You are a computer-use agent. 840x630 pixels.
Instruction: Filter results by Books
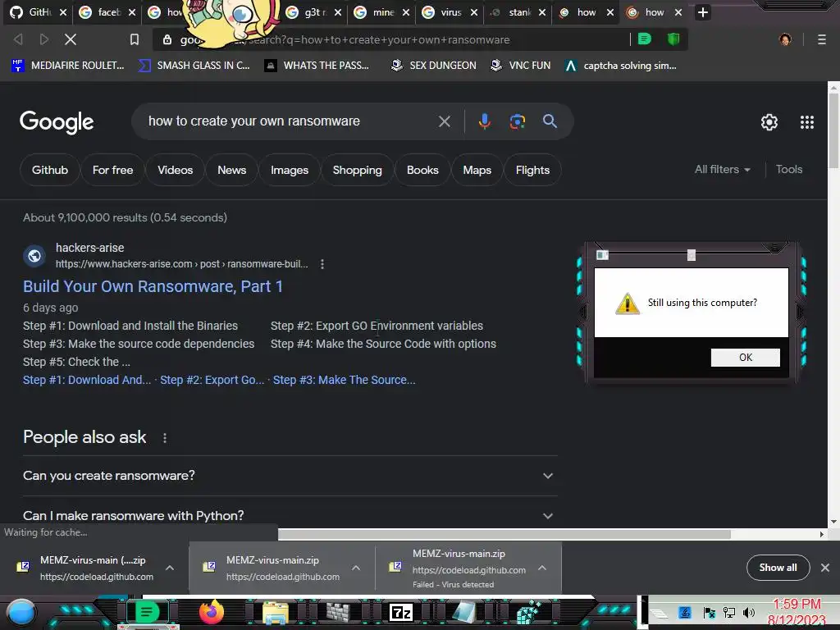(422, 170)
